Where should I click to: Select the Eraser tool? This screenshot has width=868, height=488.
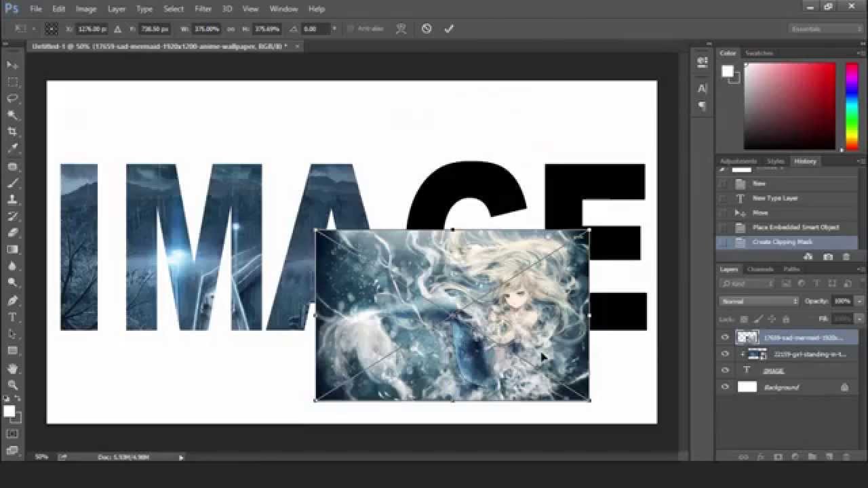coord(12,232)
